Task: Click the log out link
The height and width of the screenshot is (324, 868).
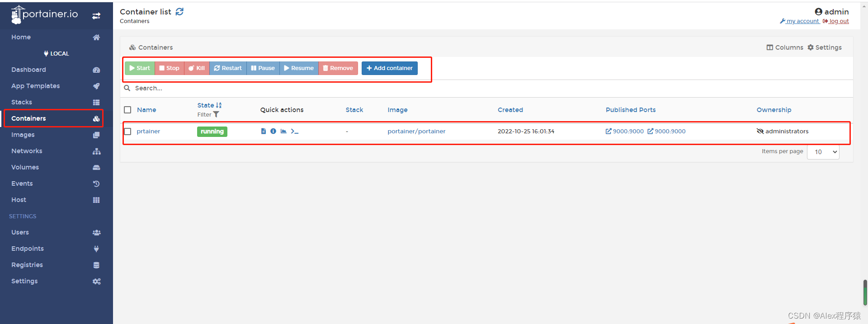Action: point(836,21)
